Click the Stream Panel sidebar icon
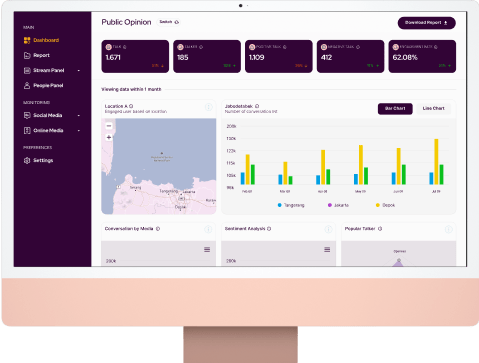 click(27, 70)
